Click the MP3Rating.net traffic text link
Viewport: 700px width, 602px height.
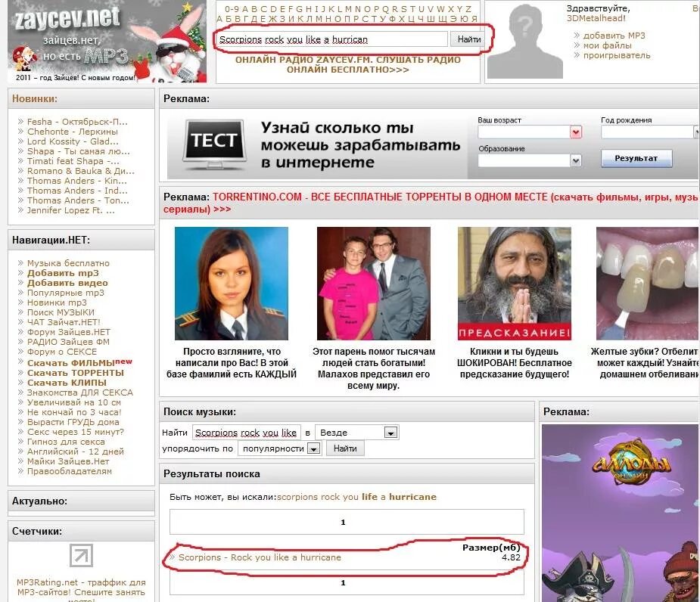click(81, 591)
